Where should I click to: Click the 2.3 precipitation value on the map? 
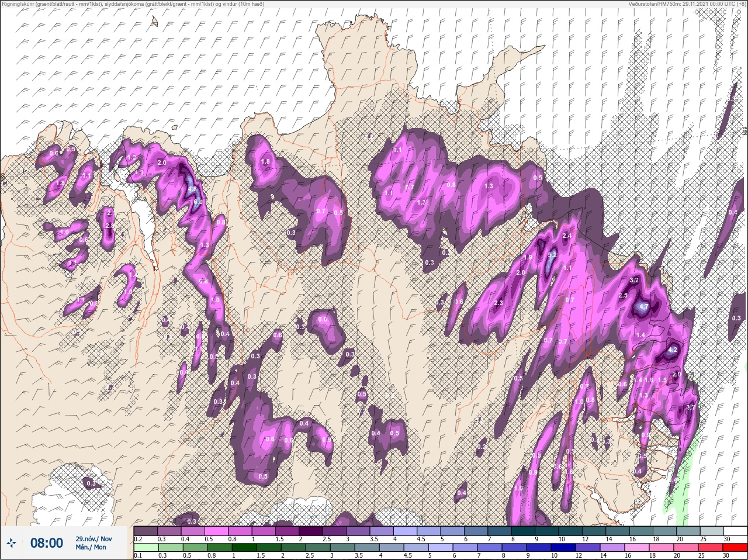pyautogui.click(x=498, y=303)
